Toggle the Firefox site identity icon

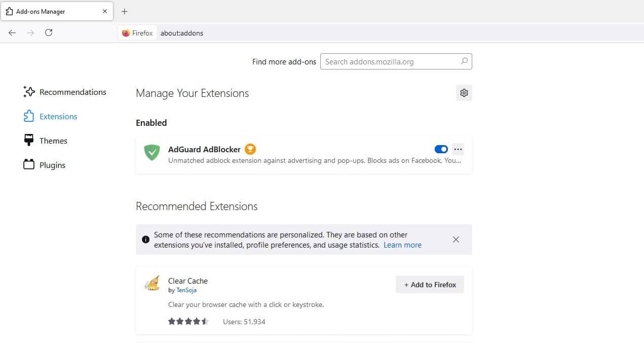point(126,32)
